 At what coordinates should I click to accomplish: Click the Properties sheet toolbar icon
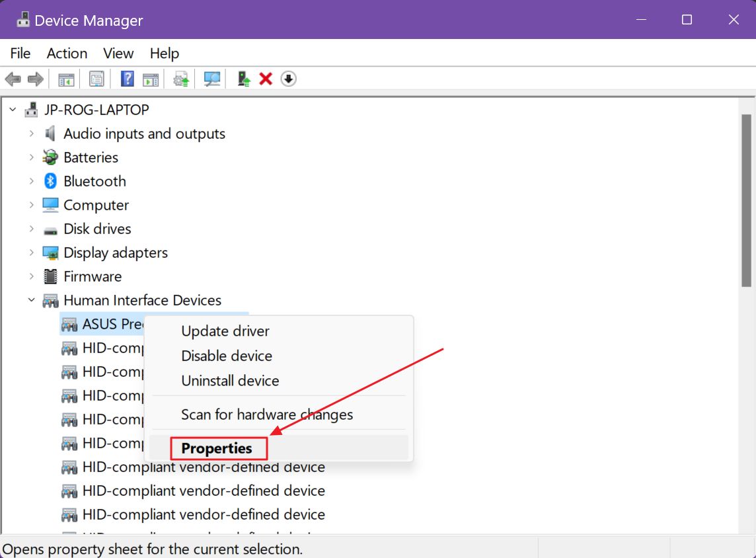96,79
